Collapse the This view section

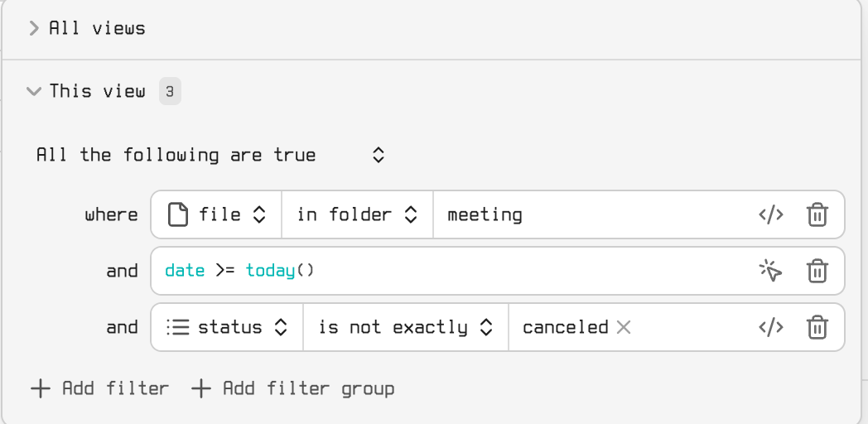34,91
